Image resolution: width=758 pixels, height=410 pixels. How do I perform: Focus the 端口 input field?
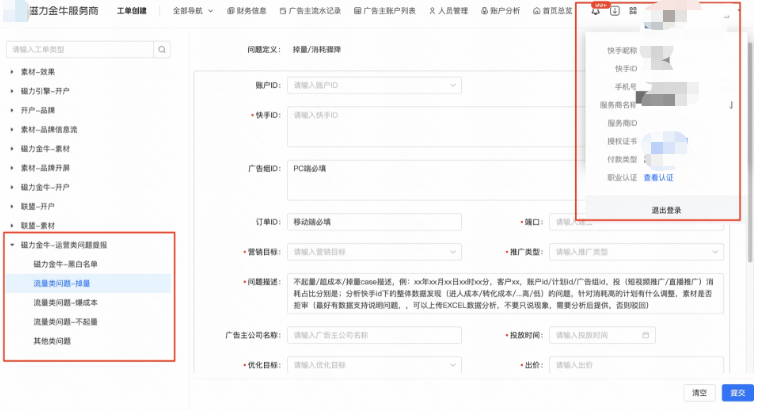click(636, 222)
